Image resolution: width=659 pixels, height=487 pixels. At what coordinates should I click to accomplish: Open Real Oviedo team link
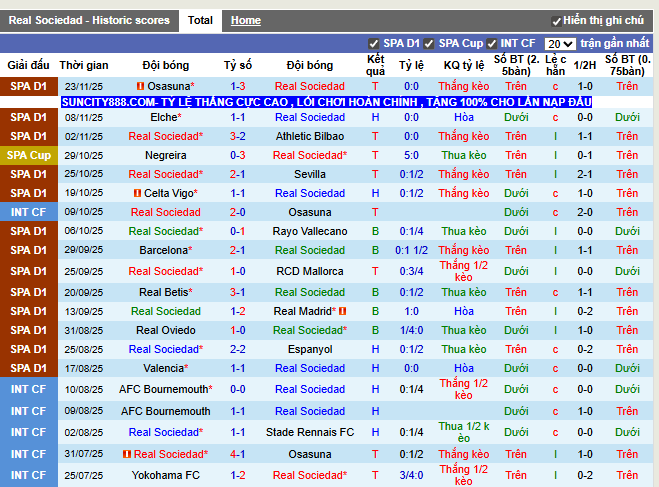[166, 330]
